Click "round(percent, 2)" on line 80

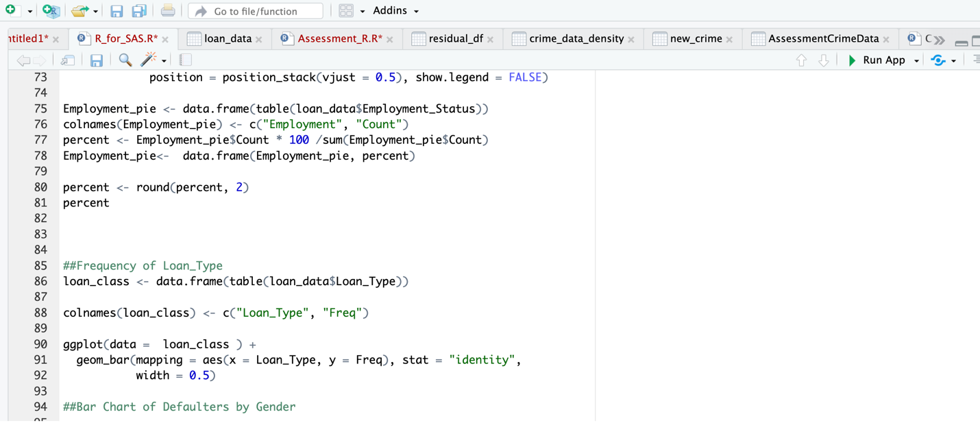click(193, 187)
